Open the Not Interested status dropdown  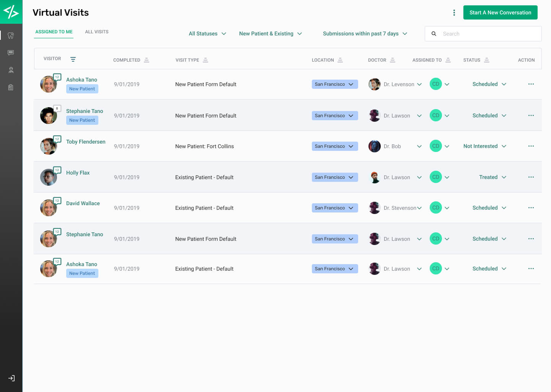tap(485, 146)
